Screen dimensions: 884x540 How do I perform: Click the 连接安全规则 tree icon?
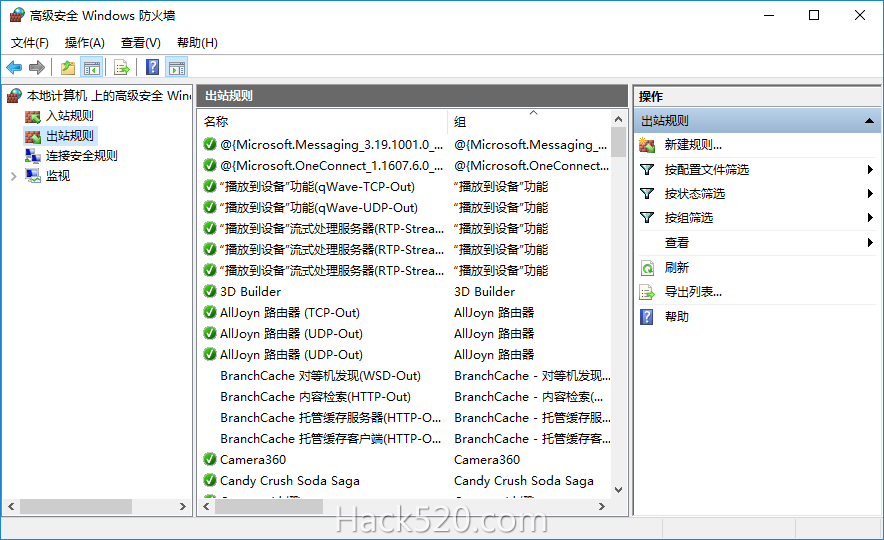click(33, 156)
